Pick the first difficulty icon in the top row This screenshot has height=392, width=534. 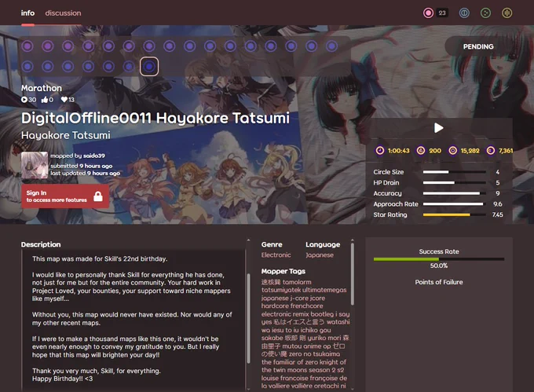(27, 46)
